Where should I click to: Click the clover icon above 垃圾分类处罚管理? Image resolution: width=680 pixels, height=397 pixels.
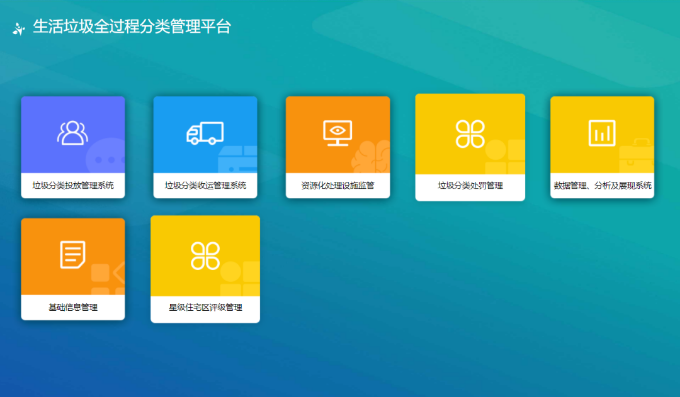[x=470, y=134]
